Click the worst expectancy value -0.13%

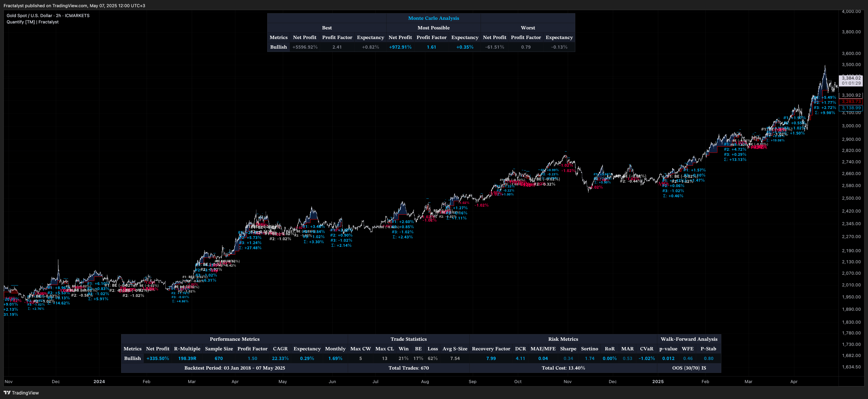tap(559, 47)
